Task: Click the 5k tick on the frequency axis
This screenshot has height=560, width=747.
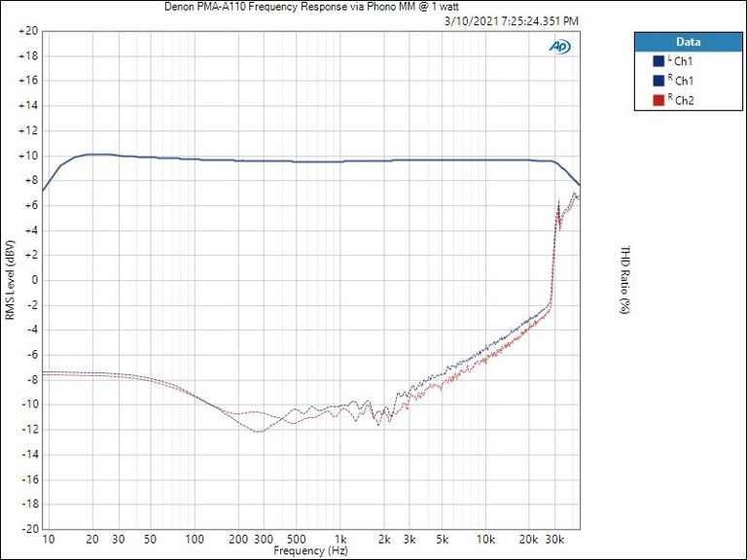Action: (443, 540)
